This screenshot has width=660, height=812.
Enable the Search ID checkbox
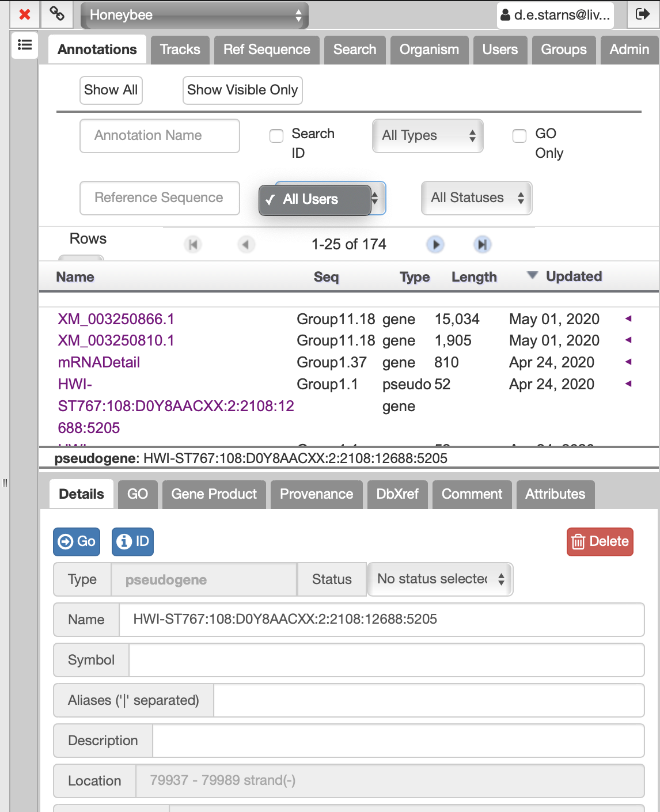276,136
